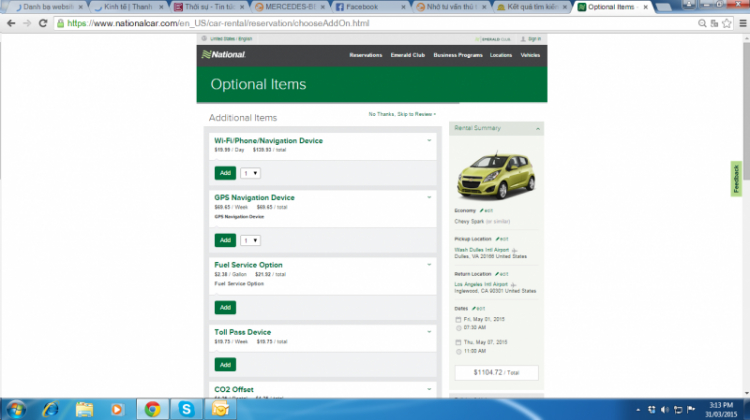Expand CO2 Offset details chevron

pyautogui.click(x=429, y=389)
